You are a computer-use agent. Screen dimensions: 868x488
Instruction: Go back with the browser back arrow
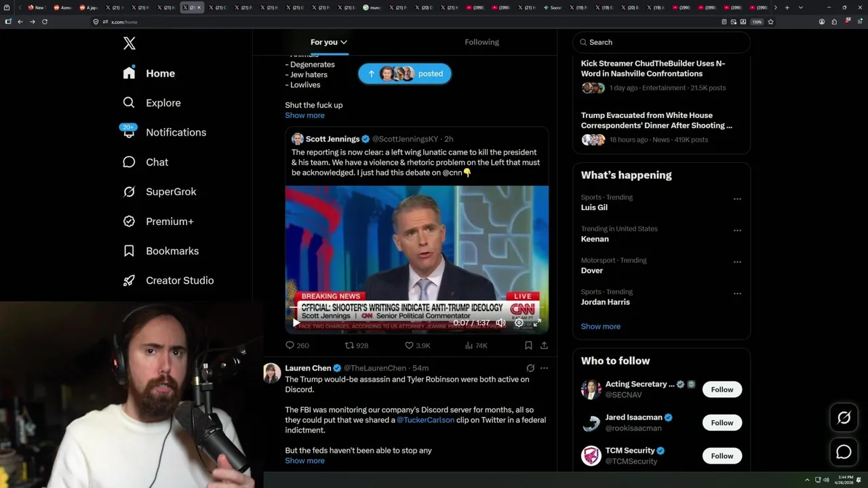coord(20,22)
